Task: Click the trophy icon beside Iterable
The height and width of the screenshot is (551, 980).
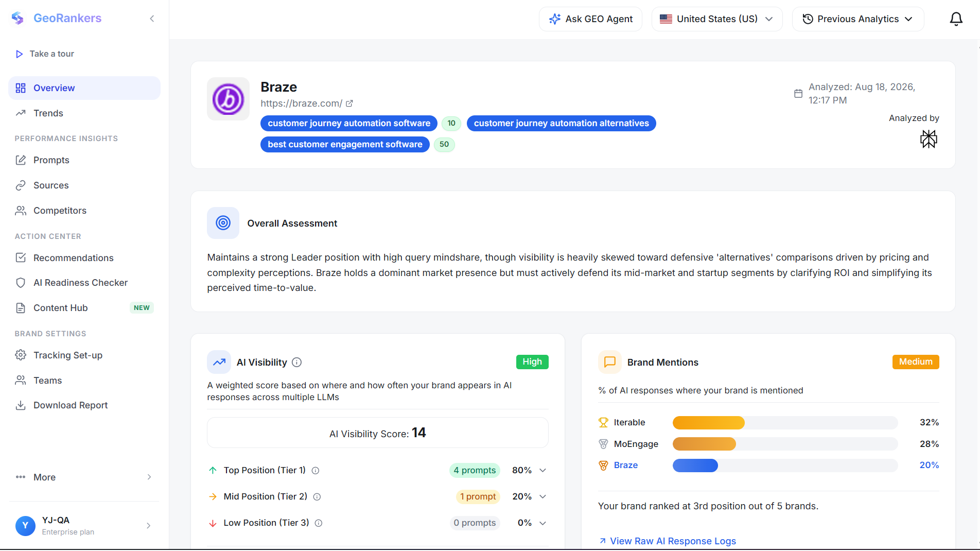Action: [x=603, y=423]
